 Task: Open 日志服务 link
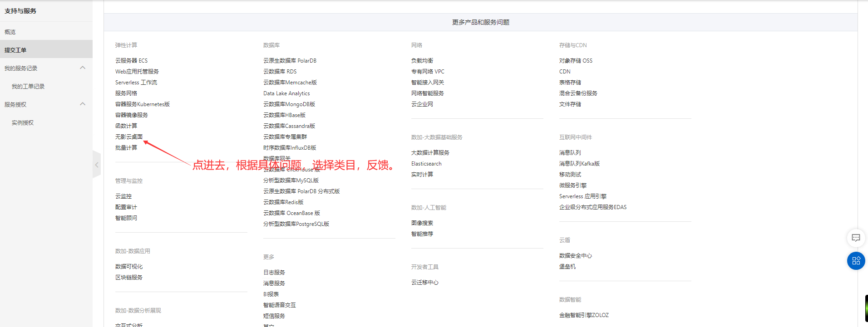pos(274,272)
